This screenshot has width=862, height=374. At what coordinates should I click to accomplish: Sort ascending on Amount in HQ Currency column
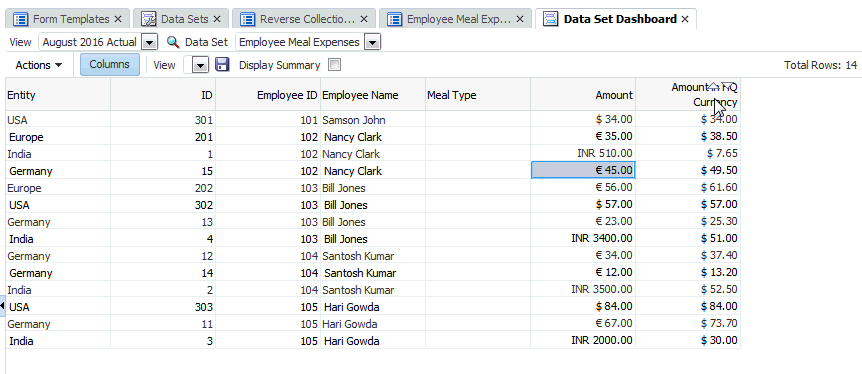[714, 86]
